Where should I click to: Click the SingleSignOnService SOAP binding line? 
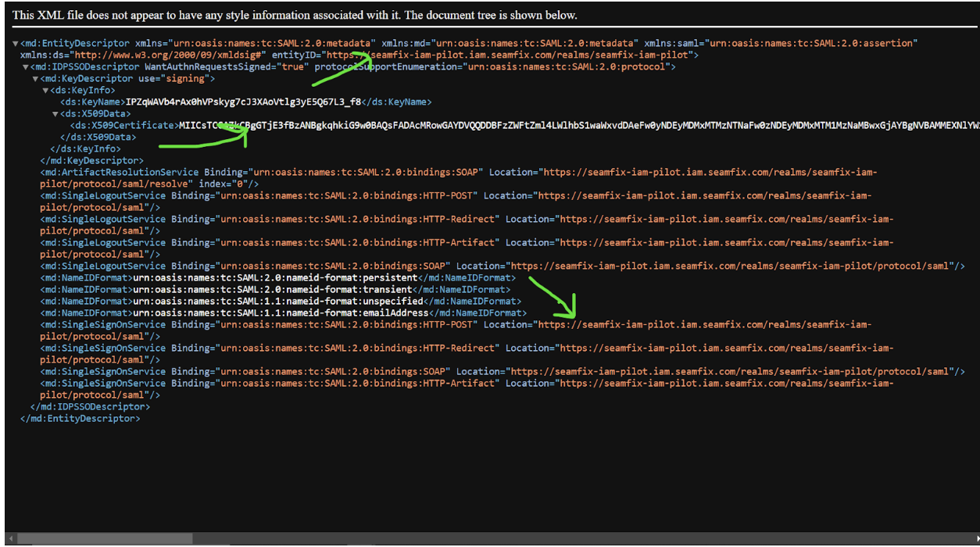pyautogui.click(x=503, y=371)
